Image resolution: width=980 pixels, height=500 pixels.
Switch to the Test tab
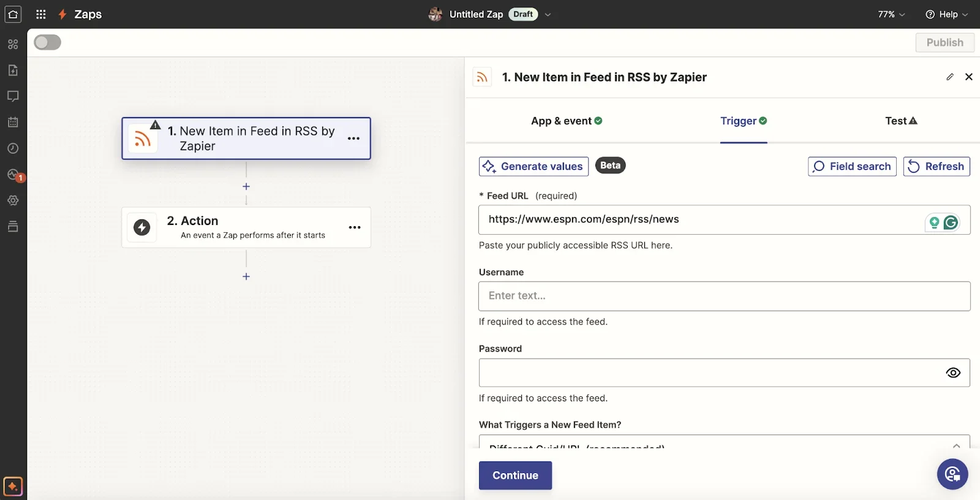[901, 121]
